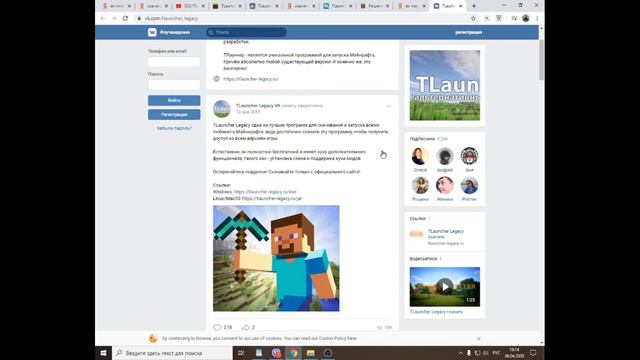Open Chrome three-dot menu
Viewport: 640px width, 360px height.
click(537, 18)
